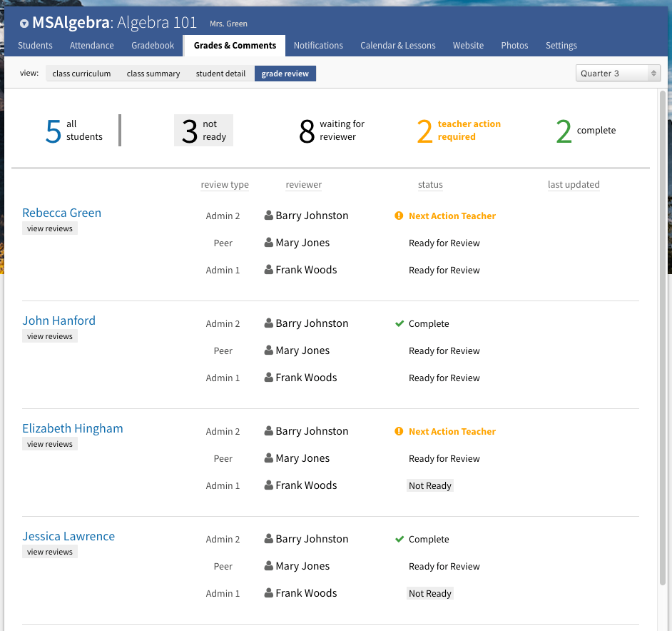The height and width of the screenshot is (631, 672).
Task: Show only 'complete' reviews
Action: tap(585, 131)
